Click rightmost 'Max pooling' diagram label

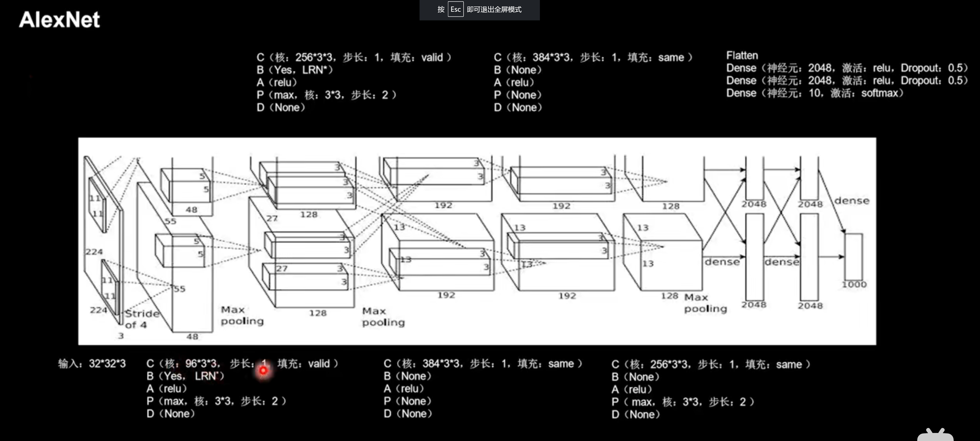[705, 303]
